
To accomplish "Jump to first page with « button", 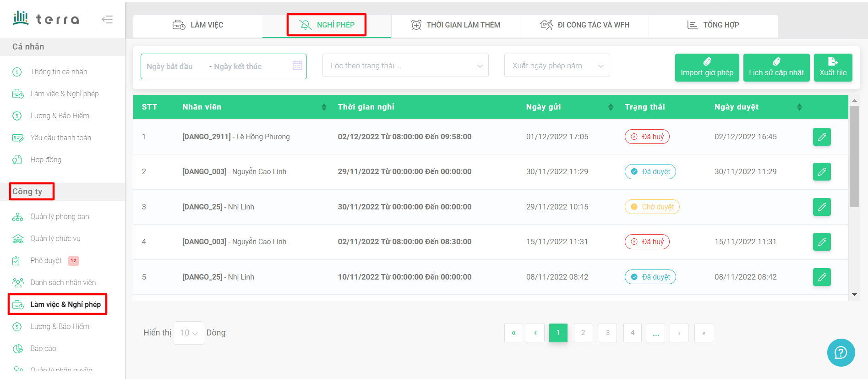I will pos(513,333).
